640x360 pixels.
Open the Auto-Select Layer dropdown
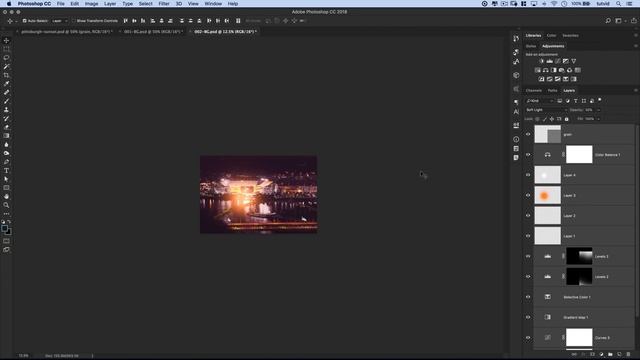click(x=60, y=21)
